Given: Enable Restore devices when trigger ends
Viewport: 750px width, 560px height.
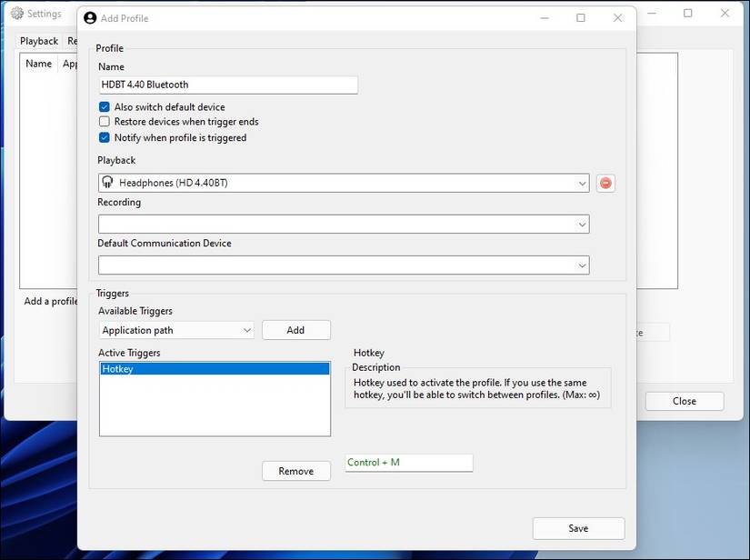Looking at the screenshot, I should tap(105, 122).
